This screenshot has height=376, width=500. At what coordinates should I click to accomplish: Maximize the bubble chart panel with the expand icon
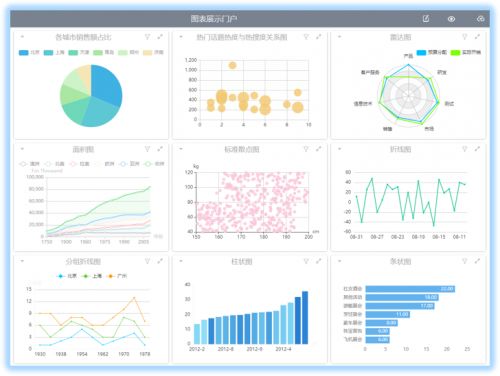click(319, 37)
